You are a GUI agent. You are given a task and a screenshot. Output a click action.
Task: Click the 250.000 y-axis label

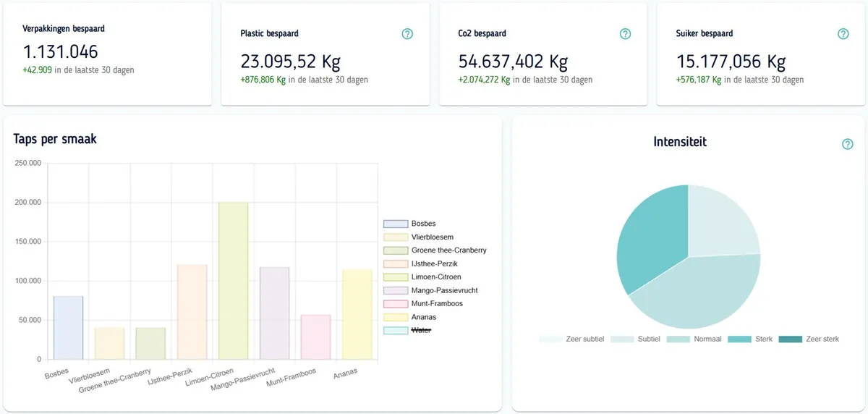28,163
